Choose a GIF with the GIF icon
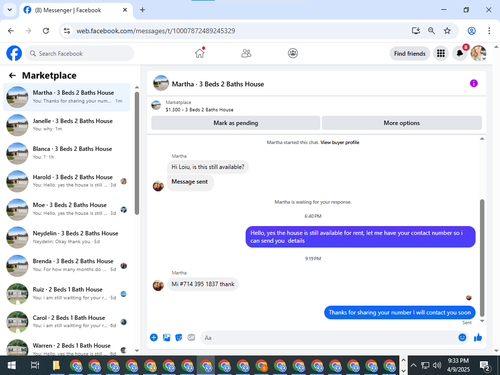The image size is (500, 375). (191, 337)
